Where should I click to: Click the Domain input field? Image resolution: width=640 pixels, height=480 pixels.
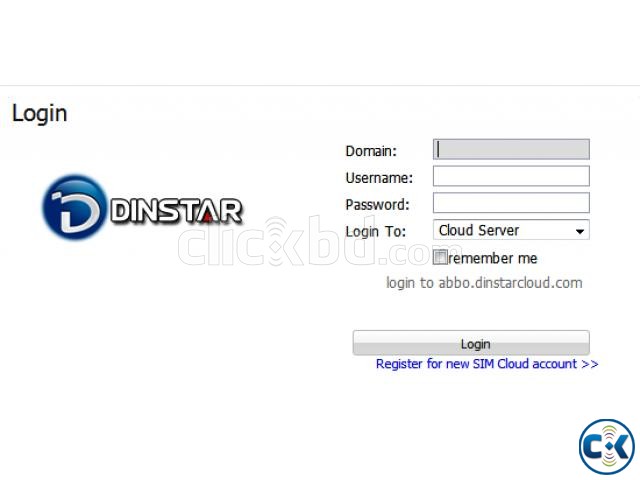point(511,149)
